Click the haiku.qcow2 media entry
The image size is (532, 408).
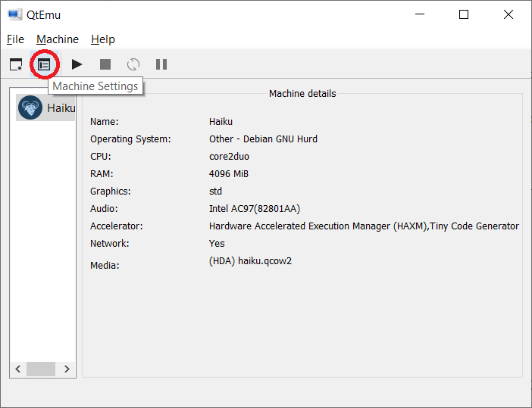pos(251,261)
